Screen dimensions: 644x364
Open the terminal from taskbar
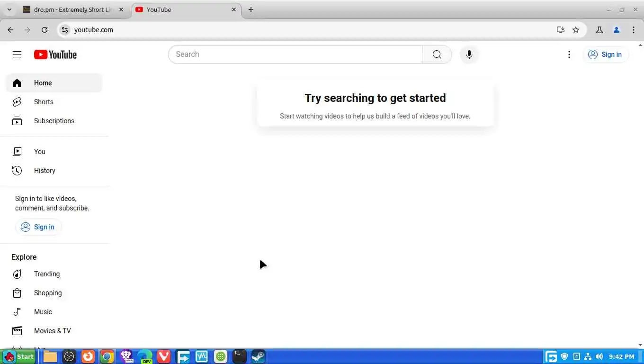(239, 356)
